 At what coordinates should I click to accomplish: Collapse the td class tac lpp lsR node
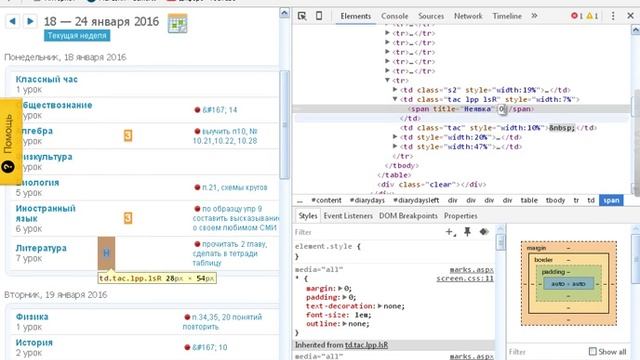(395, 99)
